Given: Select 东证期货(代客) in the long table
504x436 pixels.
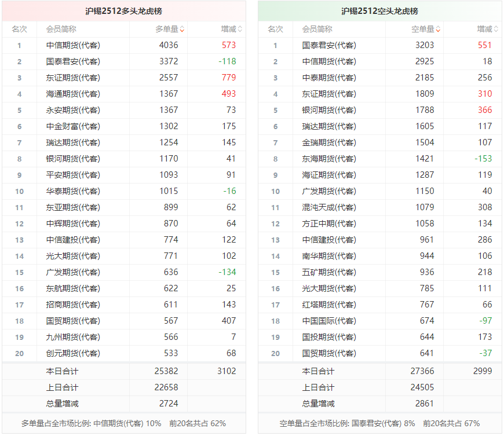Looking at the screenshot, I should (x=73, y=78).
